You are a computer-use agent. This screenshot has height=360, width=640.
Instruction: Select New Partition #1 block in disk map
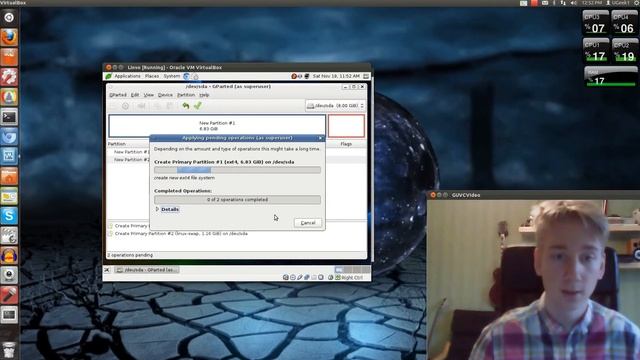(x=217, y=126)
